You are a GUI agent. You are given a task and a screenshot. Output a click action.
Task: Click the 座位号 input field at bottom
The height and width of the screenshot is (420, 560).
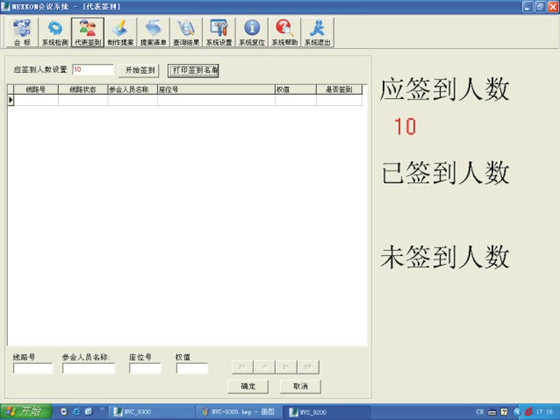pos(145,368)
